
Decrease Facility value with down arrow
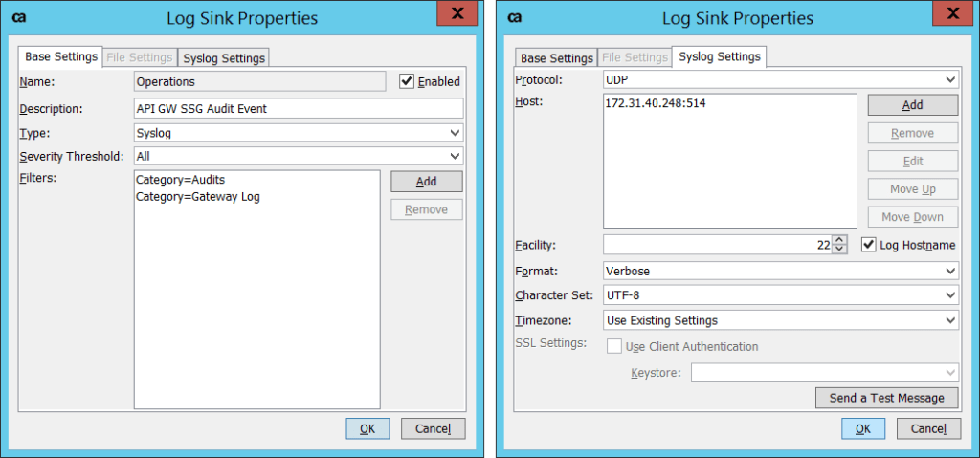[840, 250]
